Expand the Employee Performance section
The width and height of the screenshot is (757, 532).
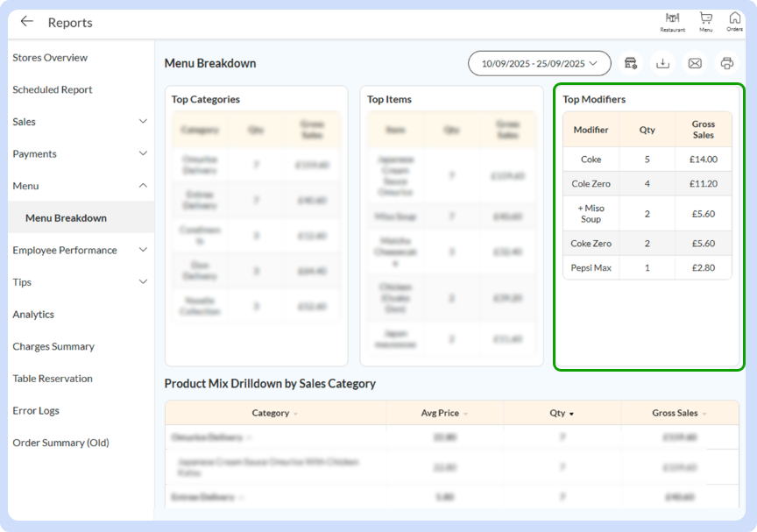143,250
